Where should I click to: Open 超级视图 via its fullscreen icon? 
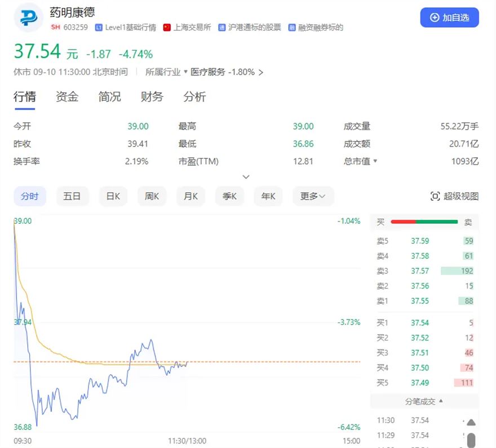(435, 196)
